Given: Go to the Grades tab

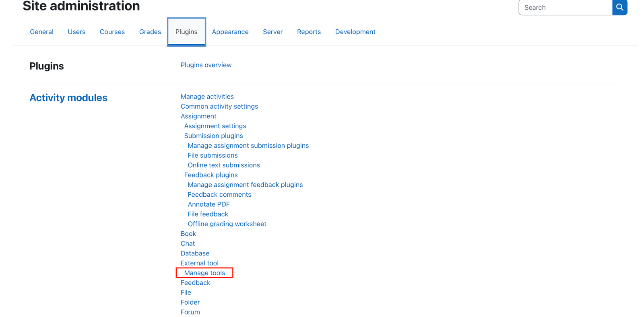Looking at the screenshot, I should click(x=150, y=32).
